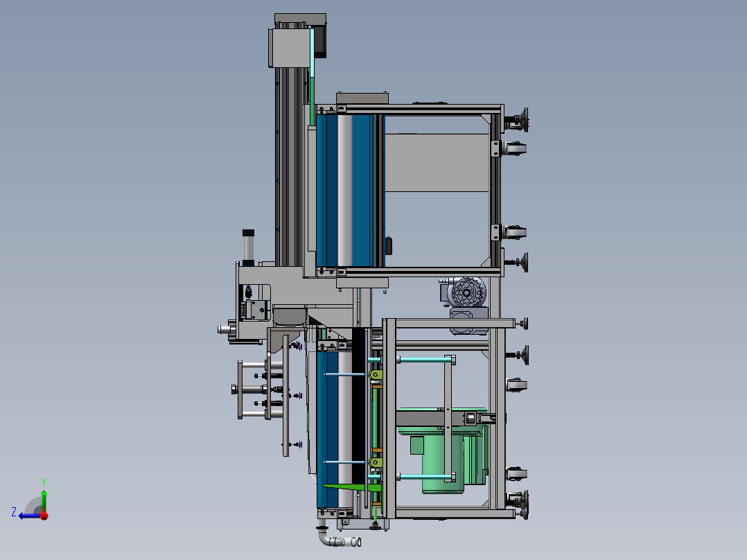This screenshot has width=747, height=560.
Task: Select the large gray sheet panel in upper frame
Action: pyautogui.click(x=437, y=162)
